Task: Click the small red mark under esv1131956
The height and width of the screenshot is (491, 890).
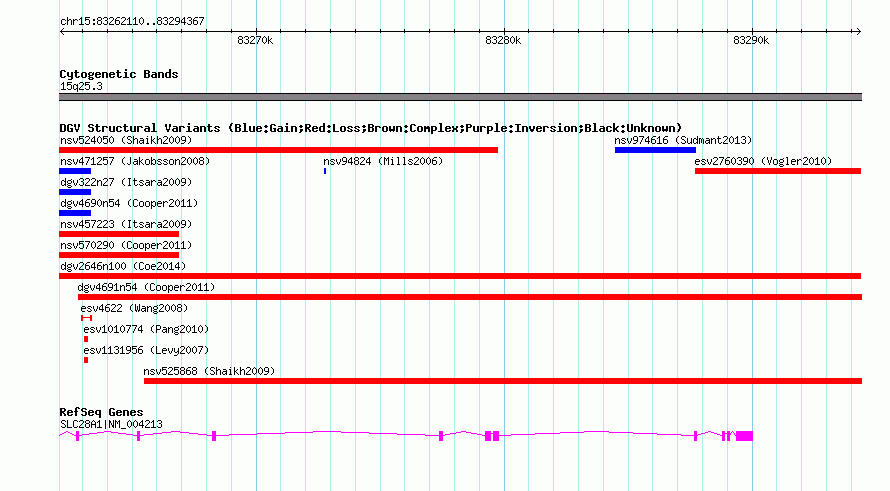Action: point(86,360)
